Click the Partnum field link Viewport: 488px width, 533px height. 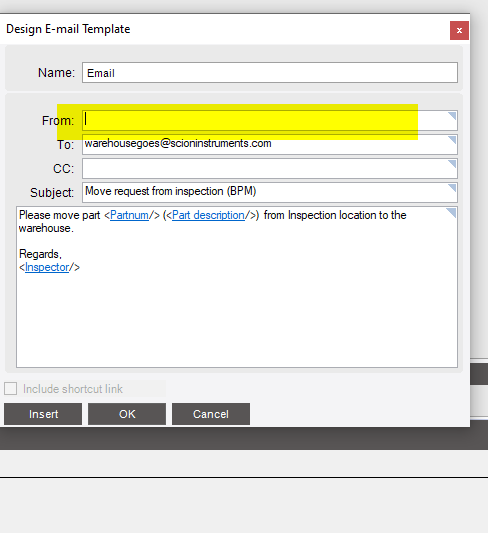[x=129, y=215]
